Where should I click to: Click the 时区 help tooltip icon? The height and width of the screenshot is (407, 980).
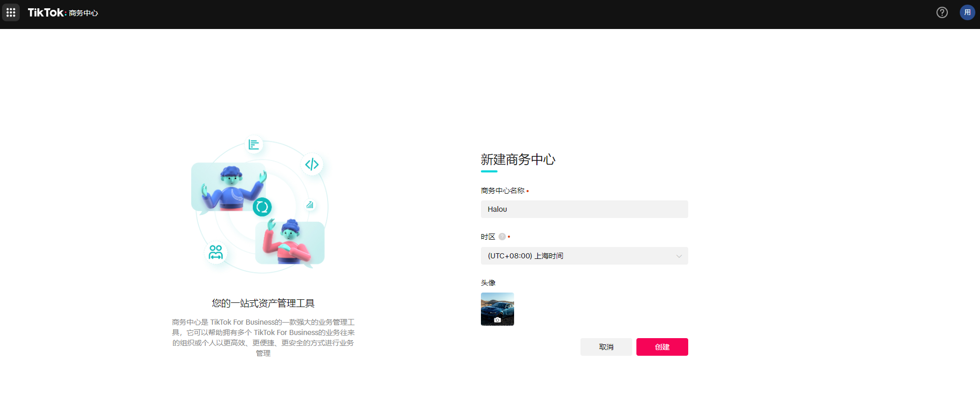click(x=502, y=237)
